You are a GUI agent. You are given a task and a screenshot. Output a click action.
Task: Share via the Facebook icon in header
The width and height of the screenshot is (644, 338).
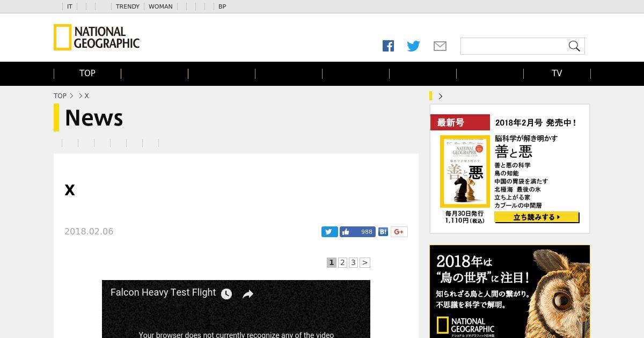pos(388,46)
